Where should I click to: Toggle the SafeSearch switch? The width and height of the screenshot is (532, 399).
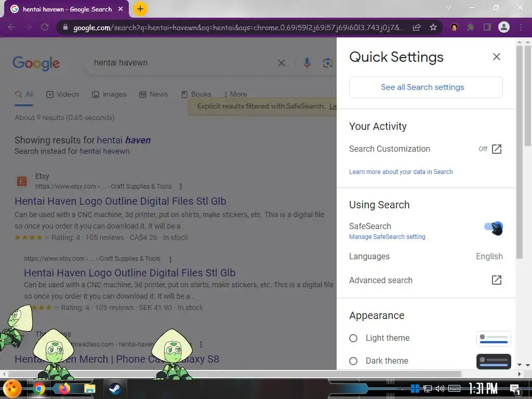494,227
